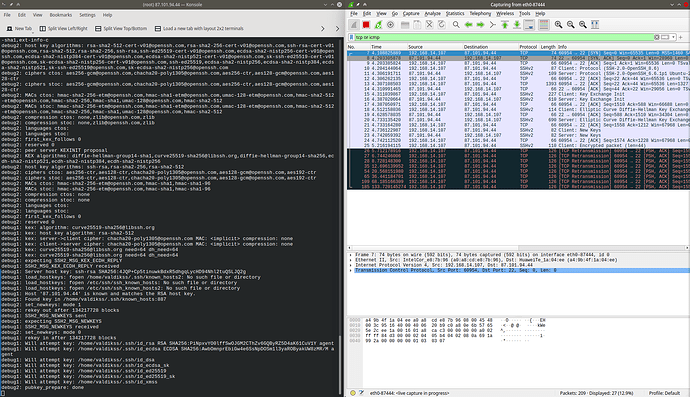Zoom in Wireshark main window text
690x397 pixels.
coord(558,25)
